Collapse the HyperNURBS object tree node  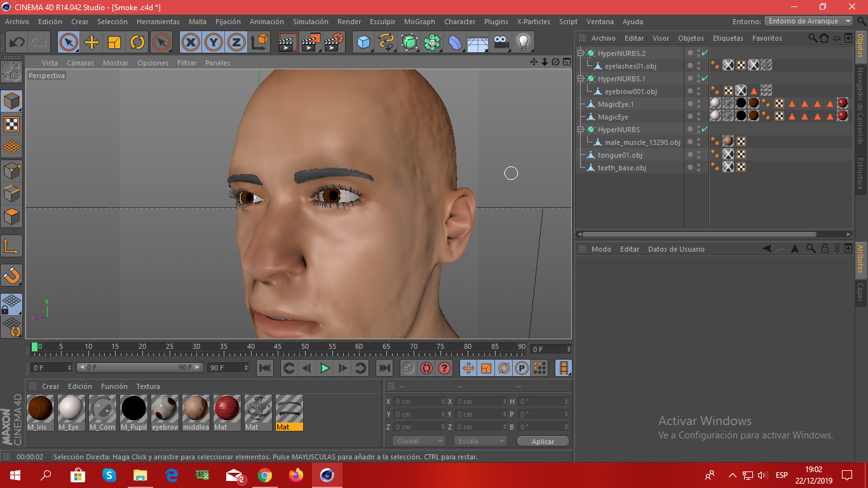(581, 130)
